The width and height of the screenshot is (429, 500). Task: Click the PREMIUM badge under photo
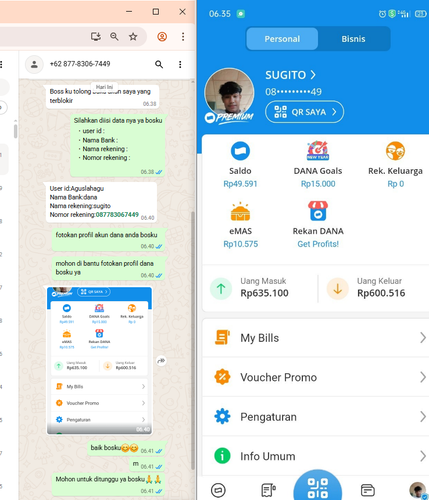[x=229, y=117]
